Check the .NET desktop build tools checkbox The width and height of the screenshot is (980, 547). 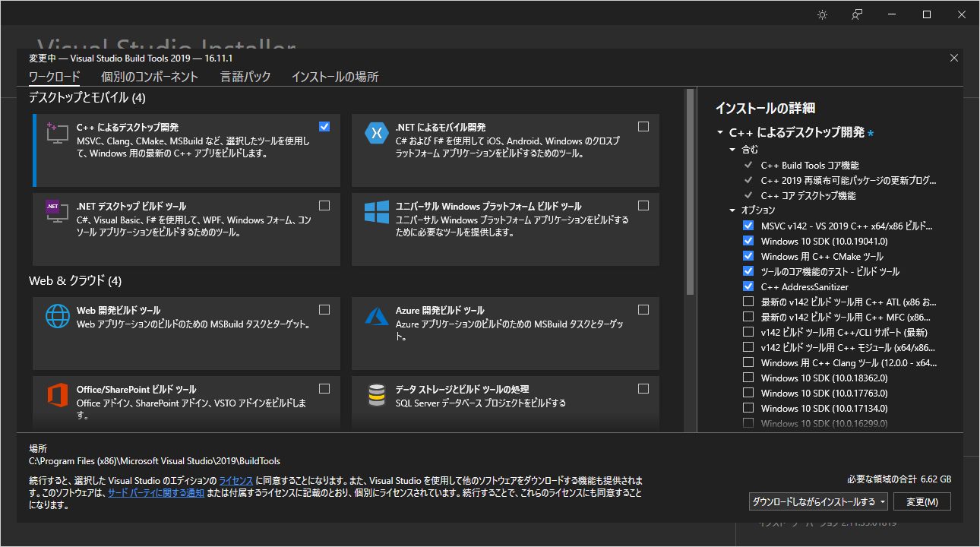(324, 205)
